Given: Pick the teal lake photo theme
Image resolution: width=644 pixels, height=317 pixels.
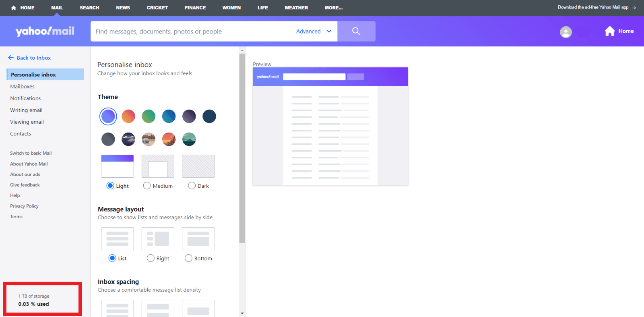Looking at the screenshot, I should tap(189, 139).
